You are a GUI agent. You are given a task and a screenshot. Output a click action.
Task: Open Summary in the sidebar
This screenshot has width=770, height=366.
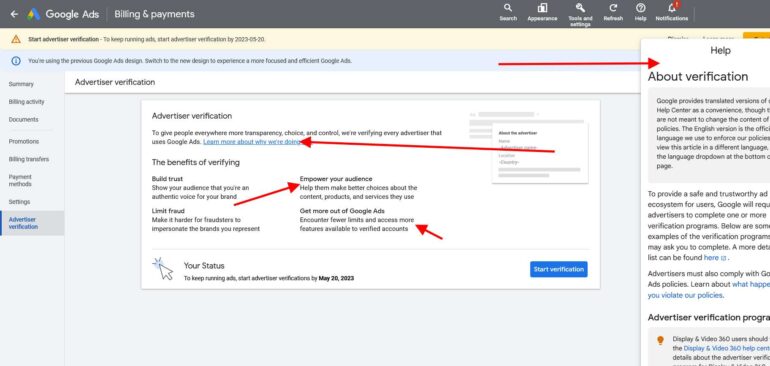tap(21, 84)
